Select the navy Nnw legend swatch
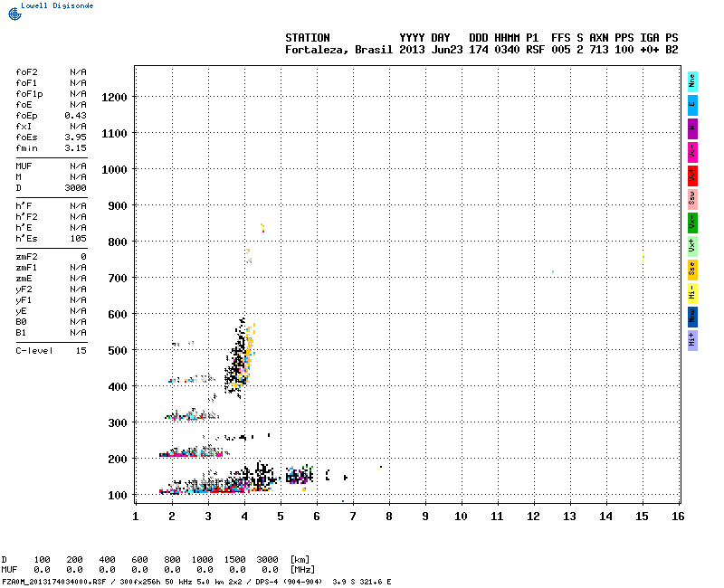Image resolution: width=724 pixels, height=588 pixels. tap(692, 317)
